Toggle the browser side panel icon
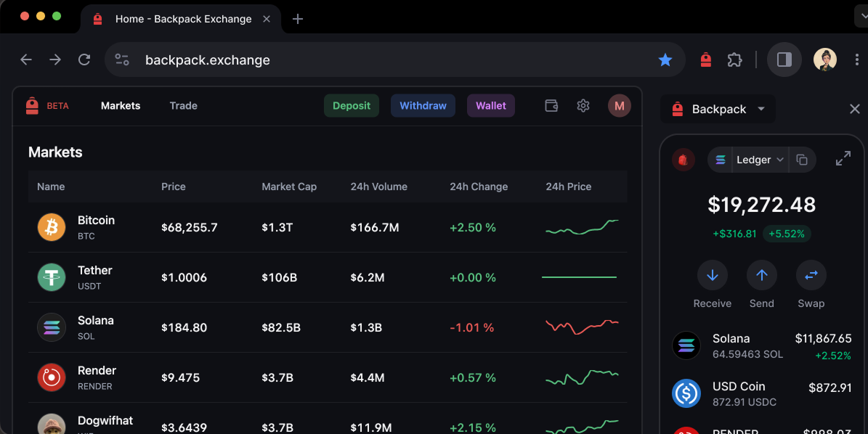868x434 pixels. coord(784,60)
